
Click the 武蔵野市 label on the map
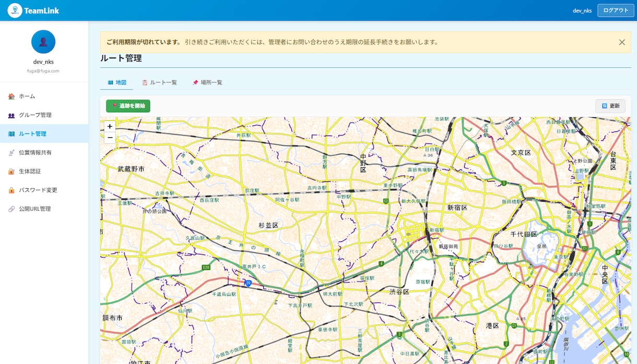point(131,169)
